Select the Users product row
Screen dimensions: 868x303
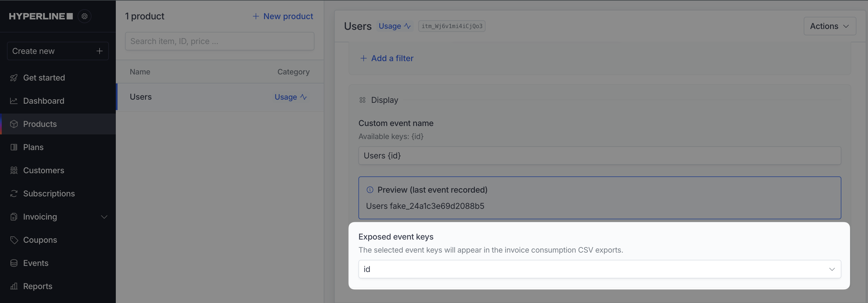[220, 97]
